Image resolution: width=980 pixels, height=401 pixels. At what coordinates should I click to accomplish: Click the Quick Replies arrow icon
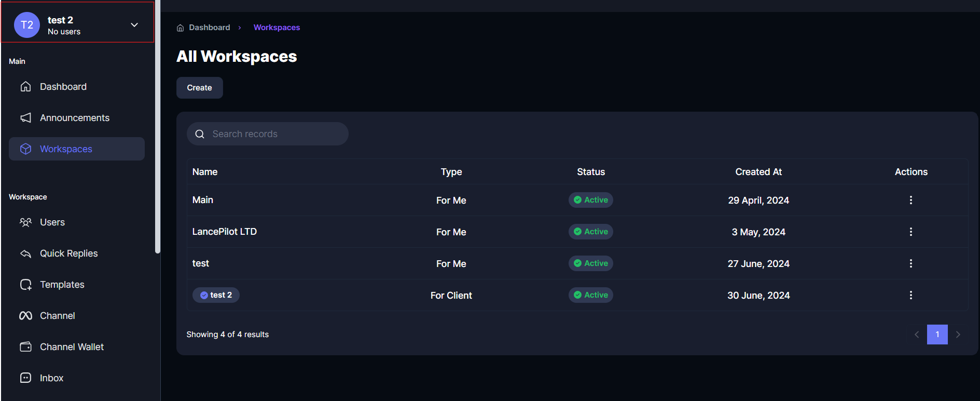(x=25, y=253)
